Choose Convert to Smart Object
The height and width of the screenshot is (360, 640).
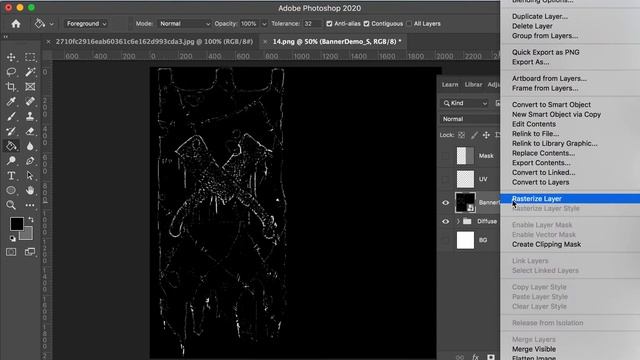(551, 104)
